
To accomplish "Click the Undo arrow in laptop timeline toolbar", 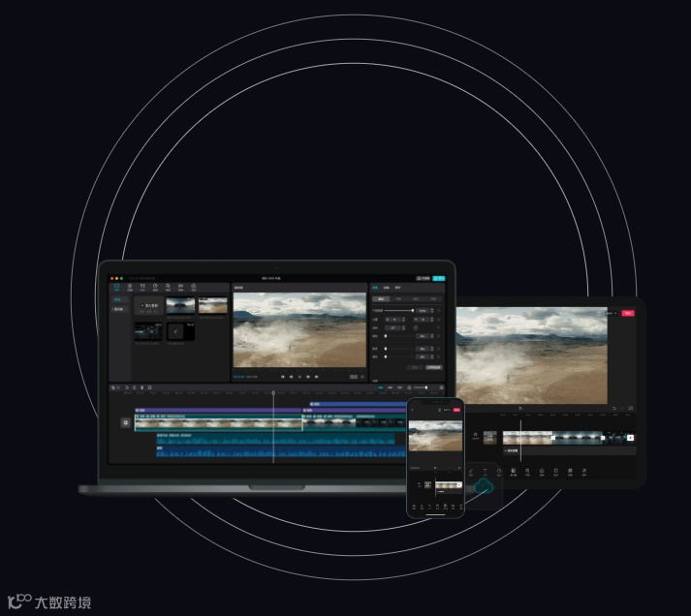I will (x=127, y=388).
